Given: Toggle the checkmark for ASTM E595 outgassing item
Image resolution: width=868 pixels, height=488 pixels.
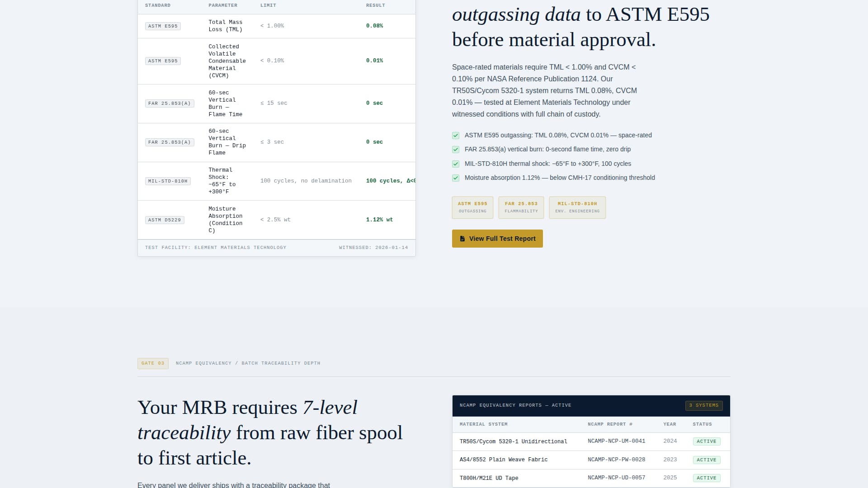Looking at the screenshot, I should point(455,136).
